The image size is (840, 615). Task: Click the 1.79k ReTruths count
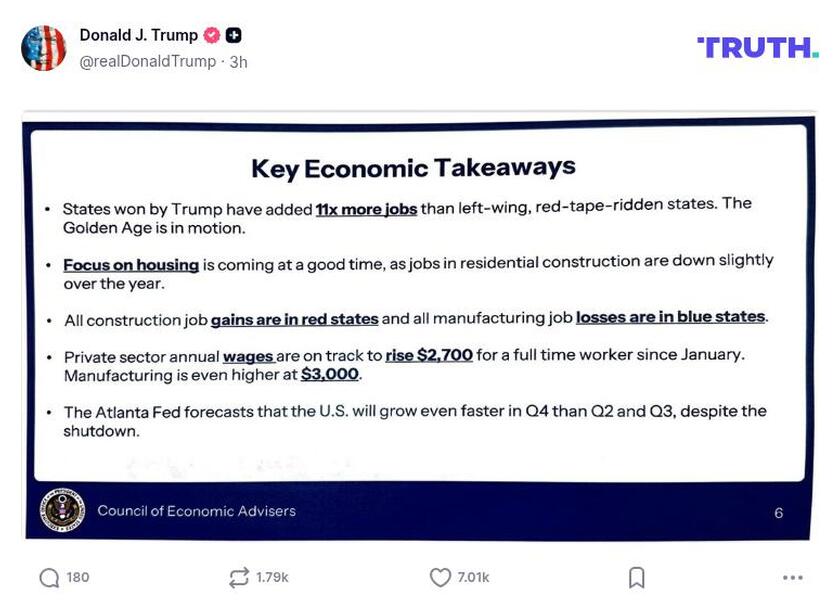[272, 578]
